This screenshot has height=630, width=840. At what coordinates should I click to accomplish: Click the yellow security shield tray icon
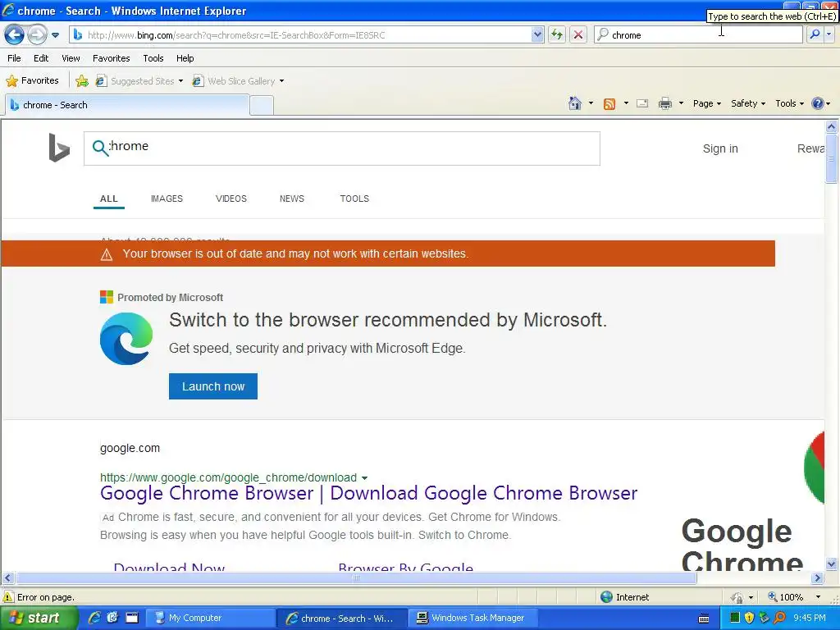[750, 618]
